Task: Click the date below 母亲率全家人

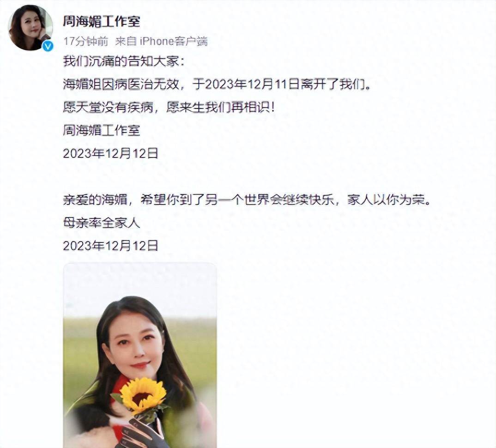Action: click(110, 246)
